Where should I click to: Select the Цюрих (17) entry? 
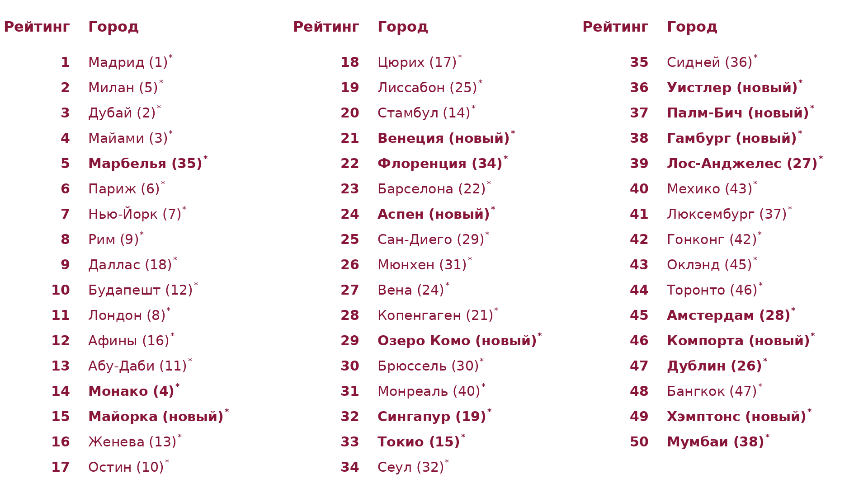coord(417,62)
